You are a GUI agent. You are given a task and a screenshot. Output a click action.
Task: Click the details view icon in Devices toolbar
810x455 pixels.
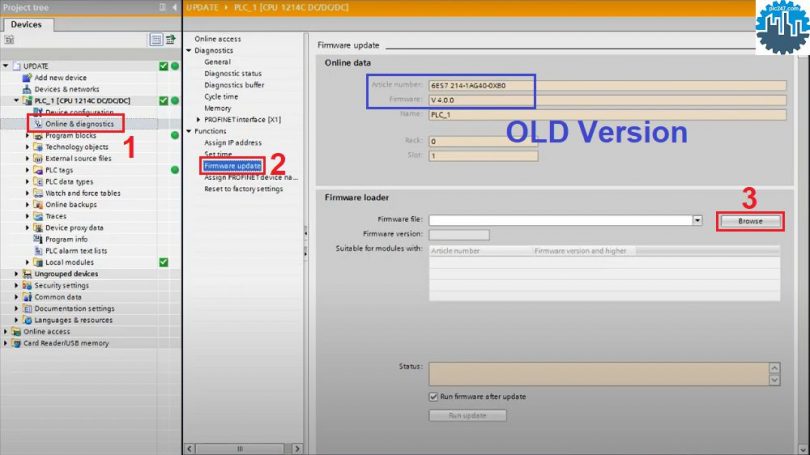point(155,39)
